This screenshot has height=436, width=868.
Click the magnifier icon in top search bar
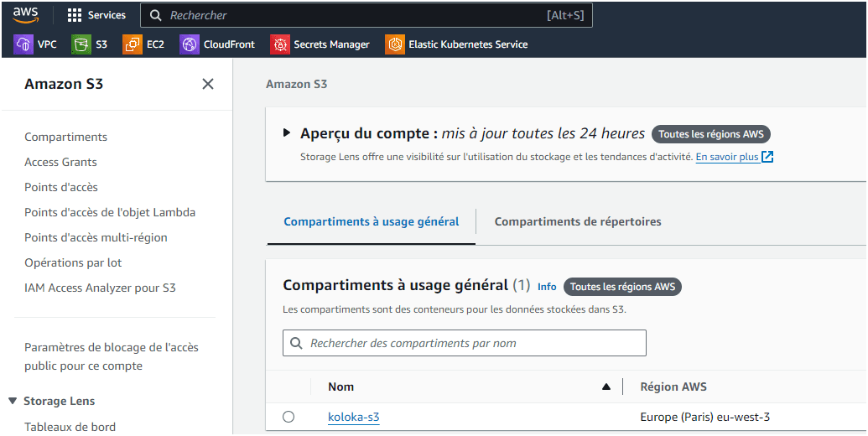156,15
